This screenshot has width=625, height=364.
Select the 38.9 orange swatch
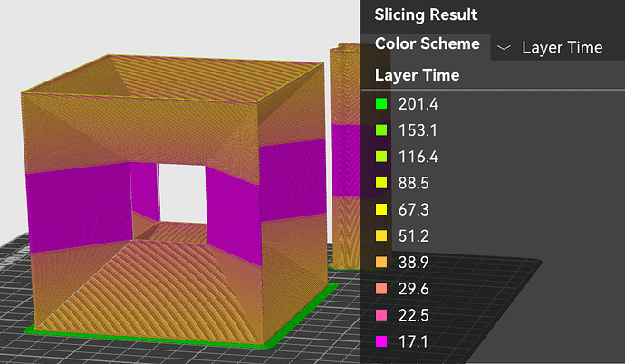[x=381, y=262]
